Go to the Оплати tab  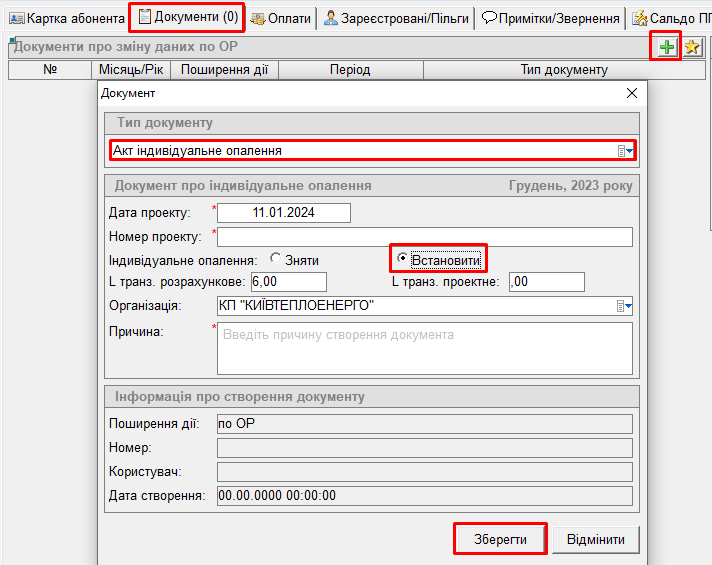click(281, 18)
